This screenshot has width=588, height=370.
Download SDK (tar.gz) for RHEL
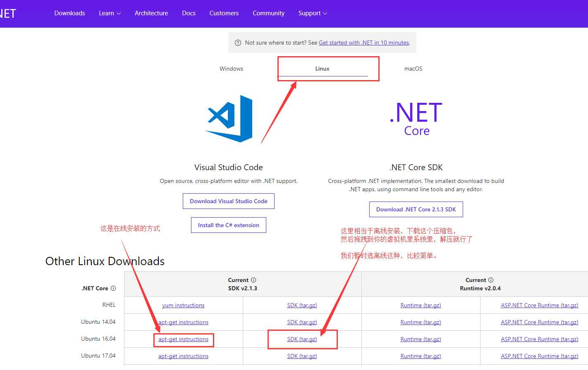[302, 305]
